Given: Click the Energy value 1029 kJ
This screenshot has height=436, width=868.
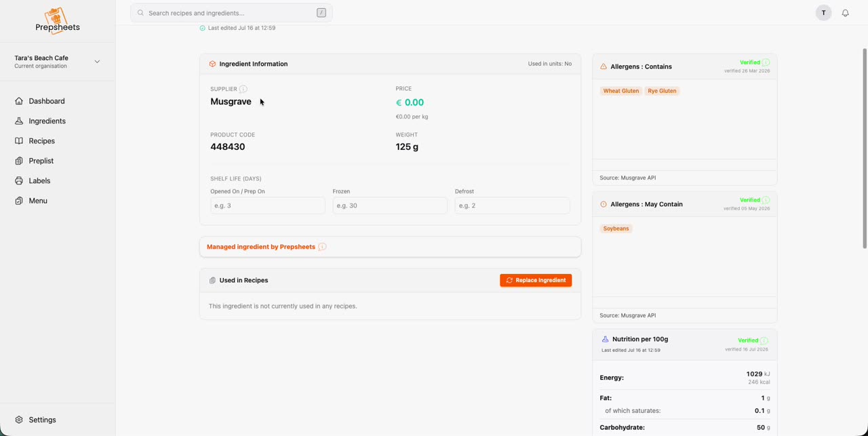Looking at the screenshot, I should tap(758, 374).
